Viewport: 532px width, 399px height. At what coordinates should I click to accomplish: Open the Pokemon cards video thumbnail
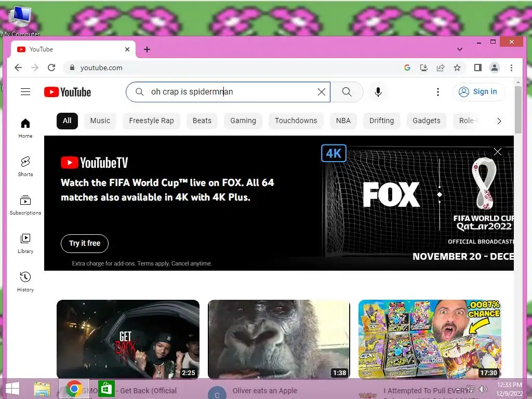[430, 339]
